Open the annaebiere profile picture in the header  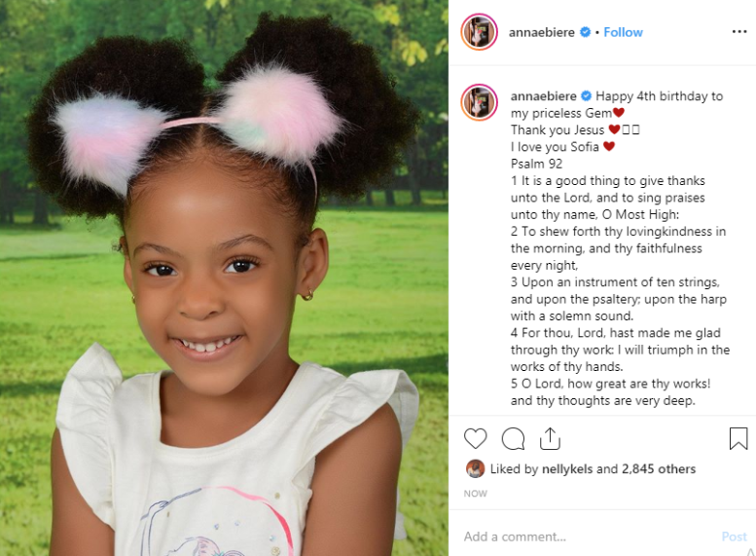tap(480, 32)
